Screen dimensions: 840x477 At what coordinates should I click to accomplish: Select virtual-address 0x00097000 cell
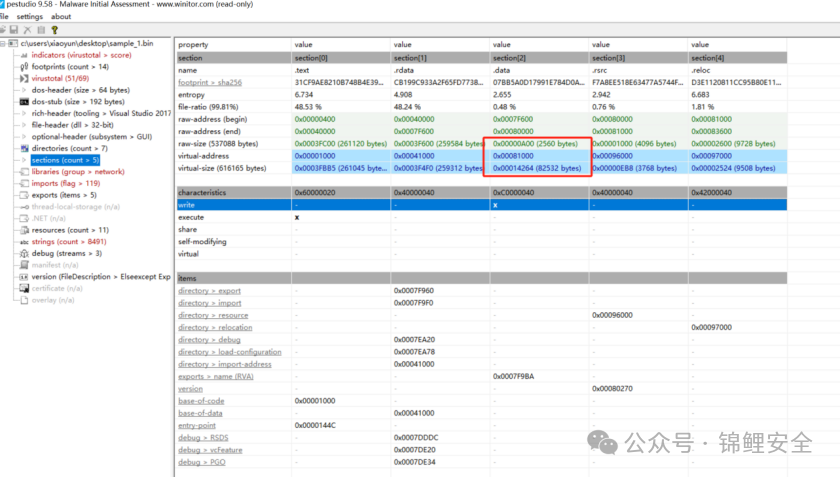coord(737,156)
